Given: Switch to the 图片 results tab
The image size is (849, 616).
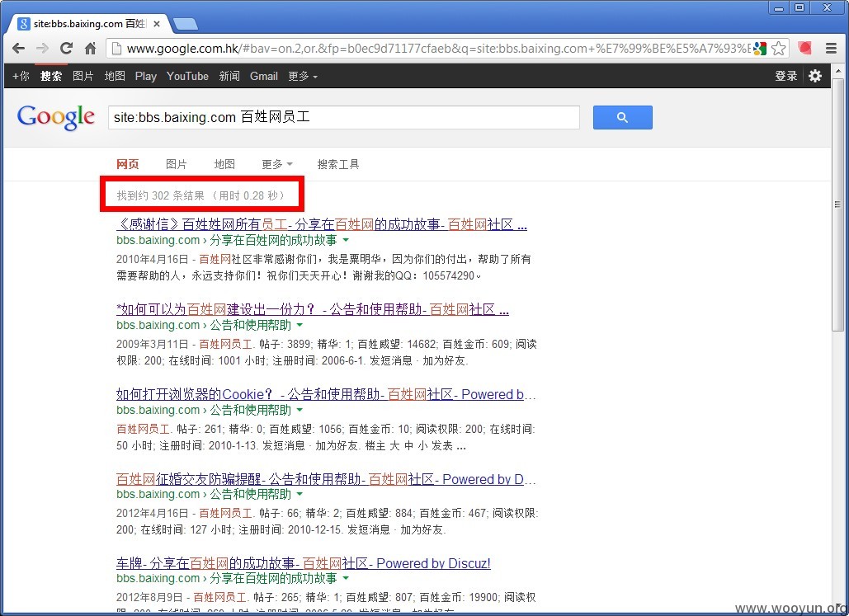Looking at the screenshot, I should (x=177, y=165).
